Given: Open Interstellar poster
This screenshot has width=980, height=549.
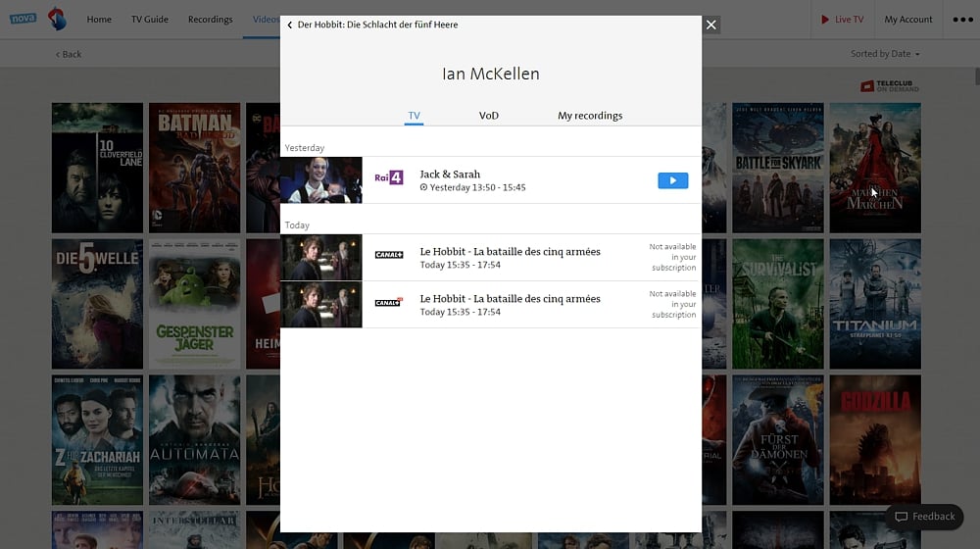Looking at the screenshot, I should [x=194, y=530].
